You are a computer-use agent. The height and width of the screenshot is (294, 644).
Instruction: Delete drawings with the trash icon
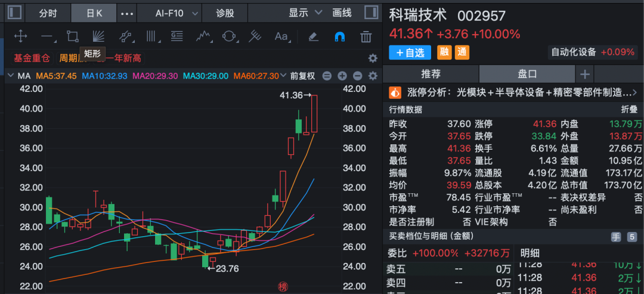pos(366,36)
